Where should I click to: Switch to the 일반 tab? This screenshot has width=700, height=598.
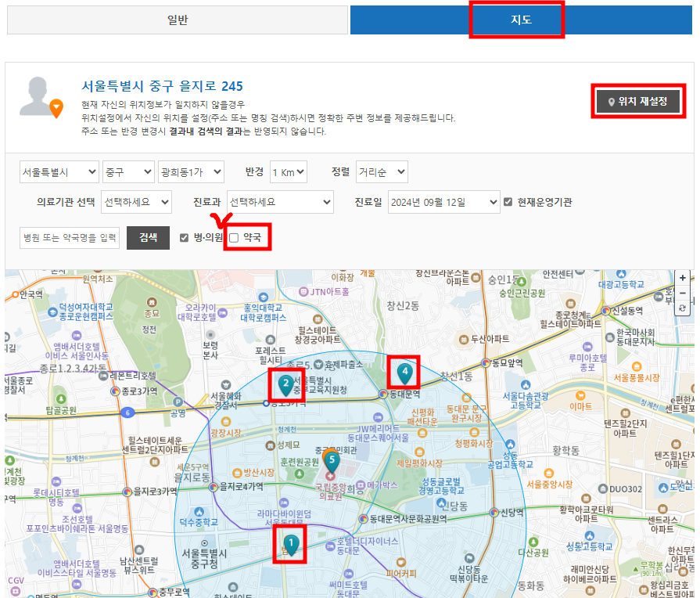178,20
